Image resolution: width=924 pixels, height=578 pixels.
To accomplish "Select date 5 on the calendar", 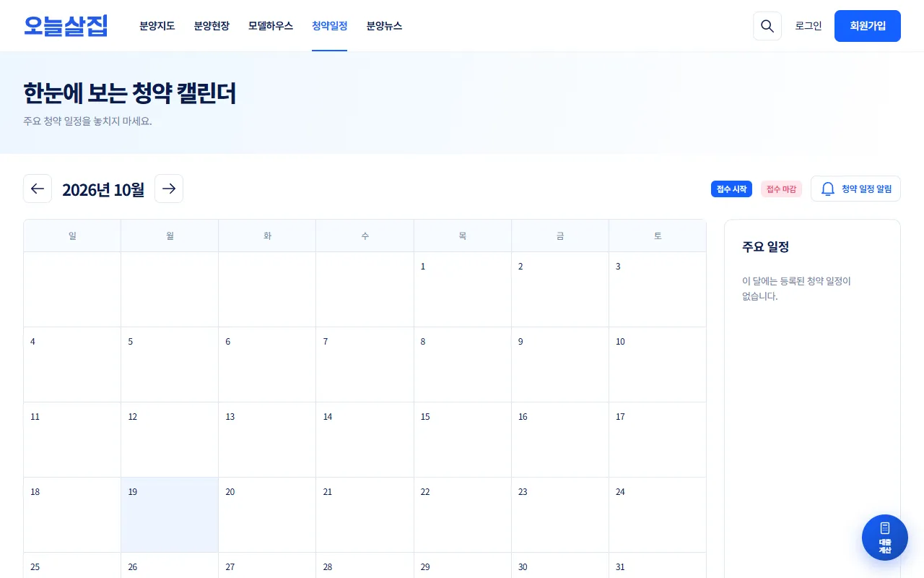I will coord(170,364).
